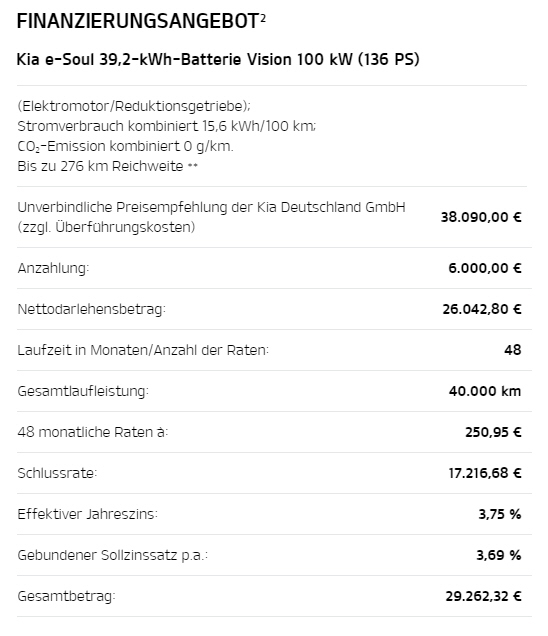Click the 6.000,00 € Anzahlung value
The height and width of the screenshot is (636, 548).
coord(485,269)
